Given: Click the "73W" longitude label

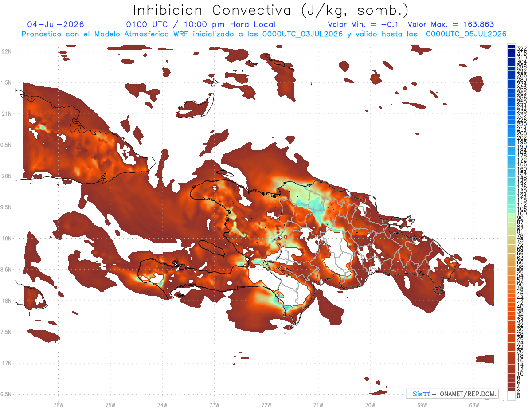Looking at the screenshot, I should pyautogui.click(x=214, y=404).
